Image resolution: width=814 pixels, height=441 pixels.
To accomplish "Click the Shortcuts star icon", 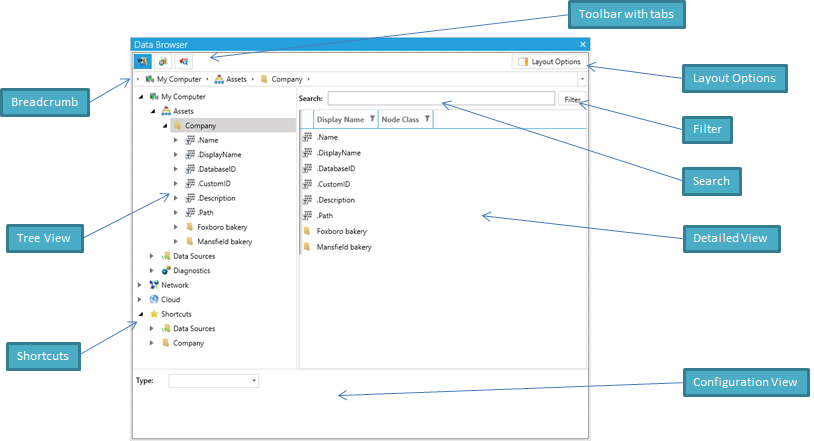I will point(153,314).
